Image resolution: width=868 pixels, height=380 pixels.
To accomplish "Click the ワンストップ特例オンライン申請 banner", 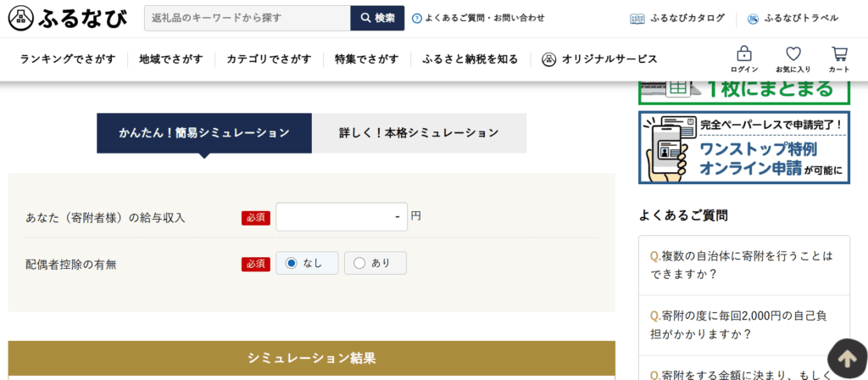I will coord(743,147).
